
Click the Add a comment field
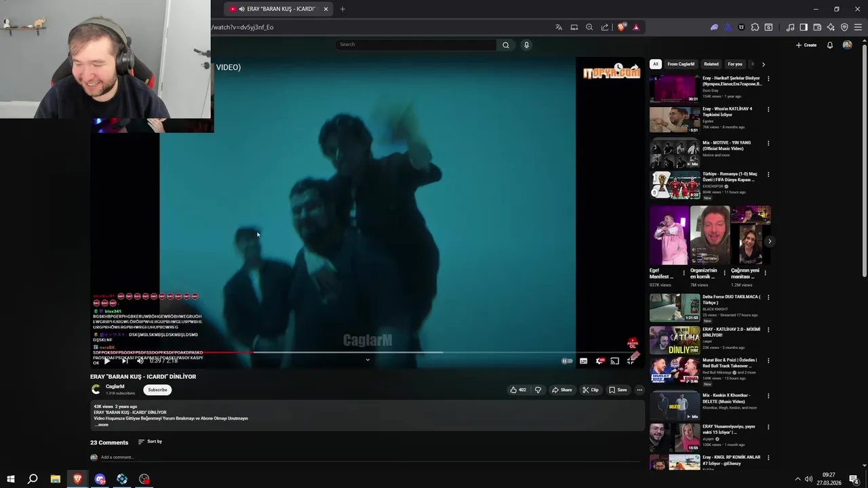point(370,457)
